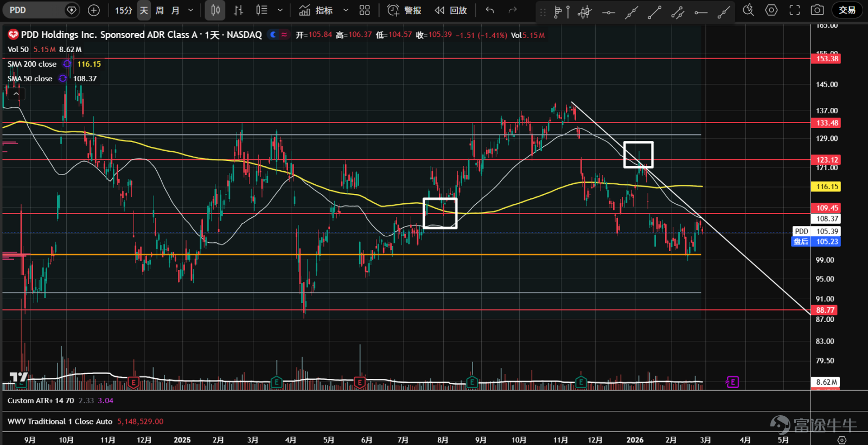Pick the crossed-out candlestick drawing tool

(x=585, y=11)
